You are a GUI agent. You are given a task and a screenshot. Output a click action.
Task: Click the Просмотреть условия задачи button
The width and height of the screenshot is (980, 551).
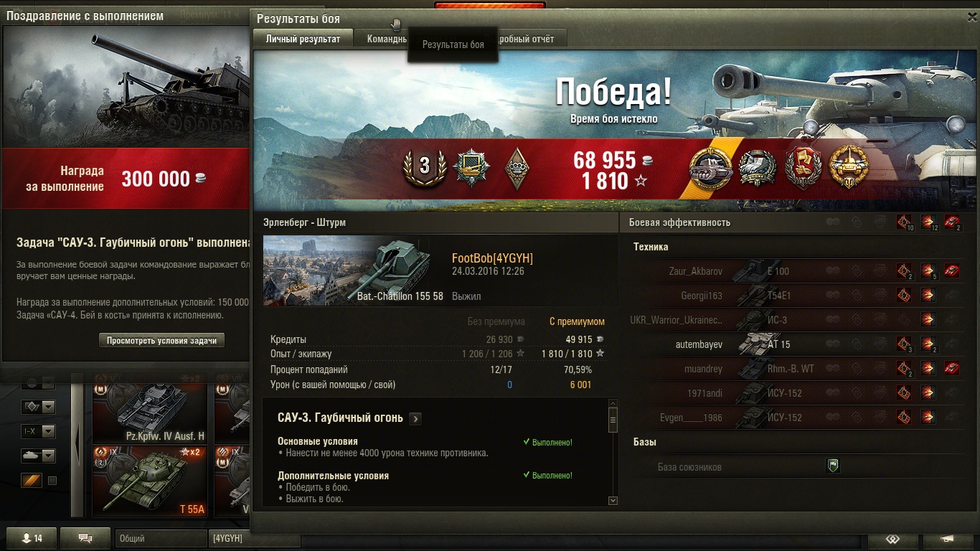[161, 340]
